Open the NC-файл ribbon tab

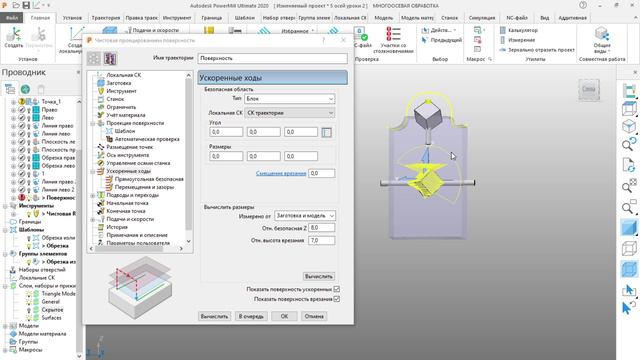tap(517, 18)
